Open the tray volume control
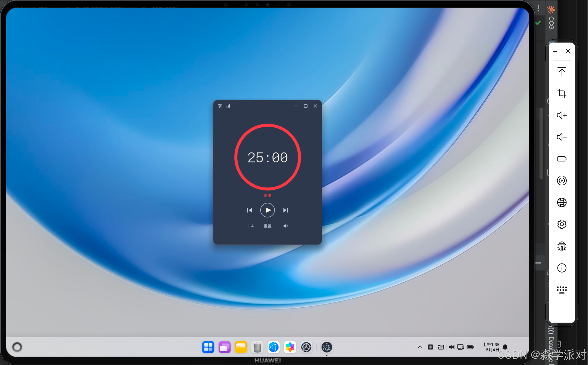588x365 pixels. (451, 347)
